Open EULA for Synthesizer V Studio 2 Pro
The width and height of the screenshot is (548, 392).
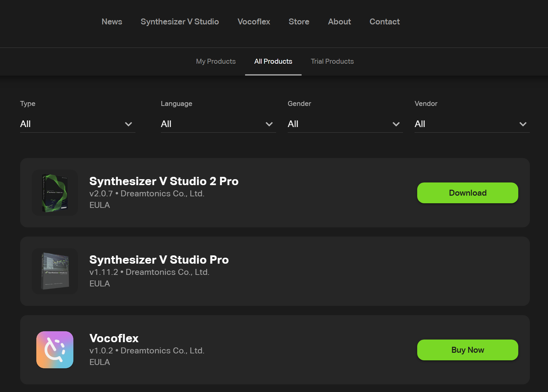(99, 205)
